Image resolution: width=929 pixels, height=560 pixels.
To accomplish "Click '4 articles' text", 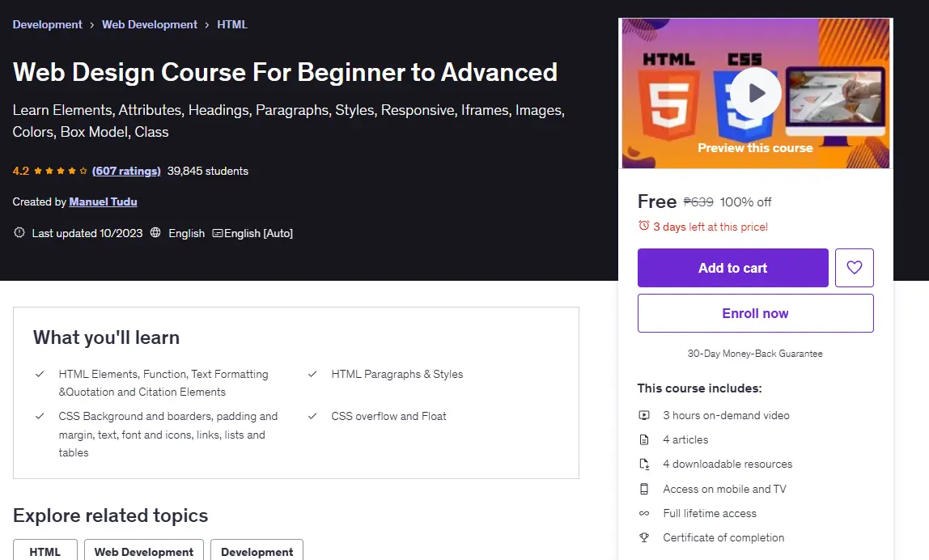I will pyautogui.click(x=685, y=439).
